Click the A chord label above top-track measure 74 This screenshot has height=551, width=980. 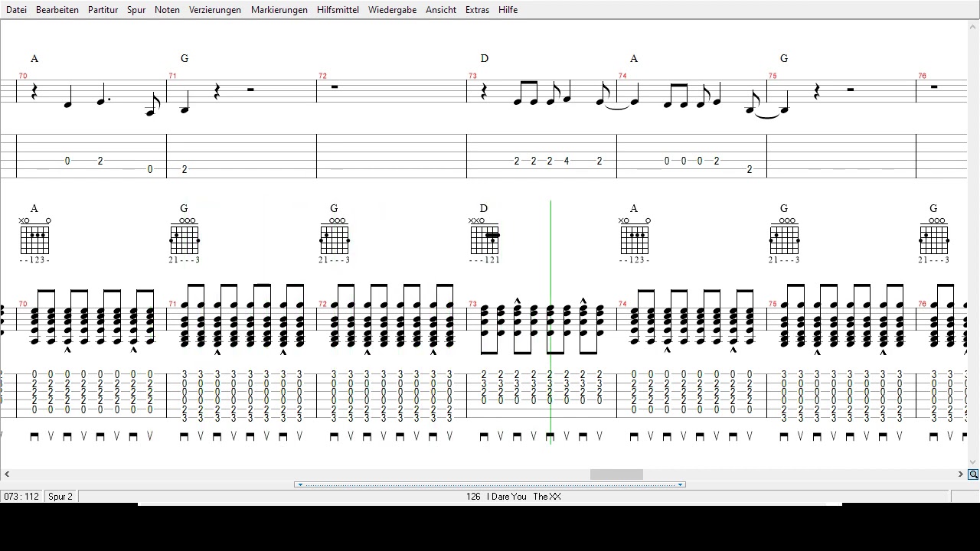tap(634, 58)
